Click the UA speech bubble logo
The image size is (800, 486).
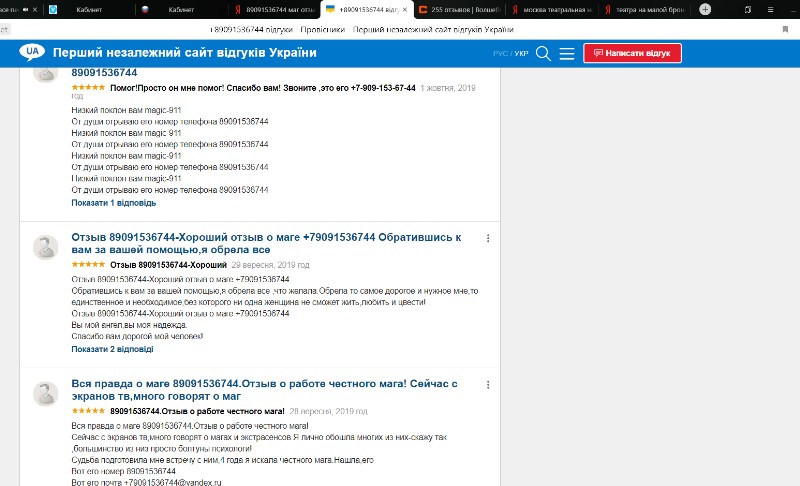(x=32, y=52)
